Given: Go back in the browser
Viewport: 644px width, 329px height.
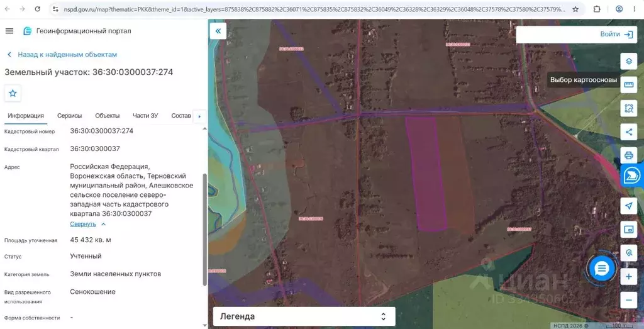Looking at the screenshot, I should click(x=8, y=9).
